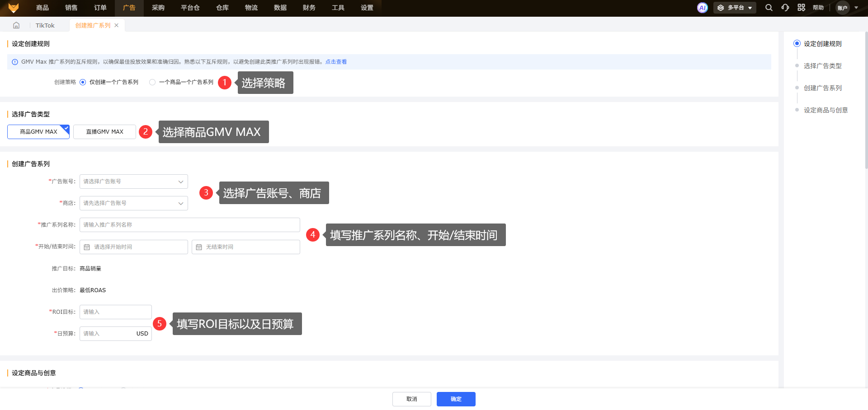This screenshot has height=410, width=868.
Task: Close the 创建推广系列 tab
Action: pos(117,25)
